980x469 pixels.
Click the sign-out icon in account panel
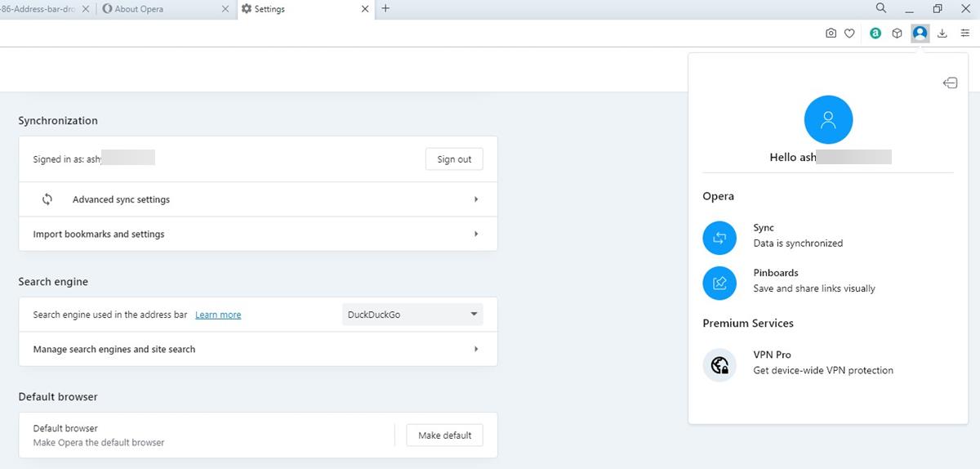(x=950, y=83)
